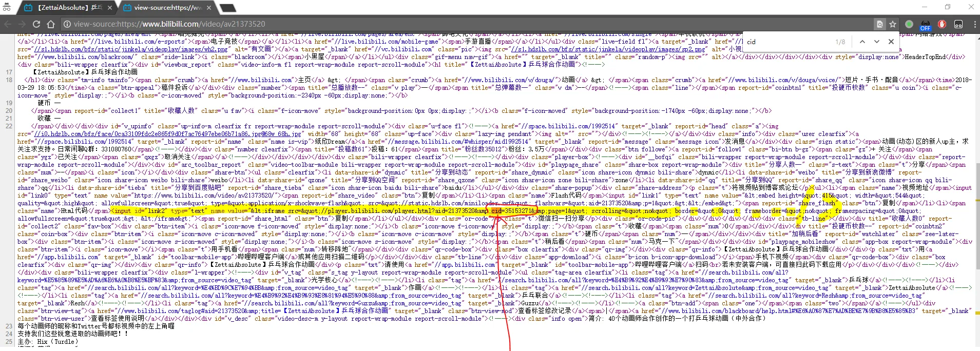Open the bilibili helper extension icon
The image size is (980, 351).
click(x=958, y=24)
